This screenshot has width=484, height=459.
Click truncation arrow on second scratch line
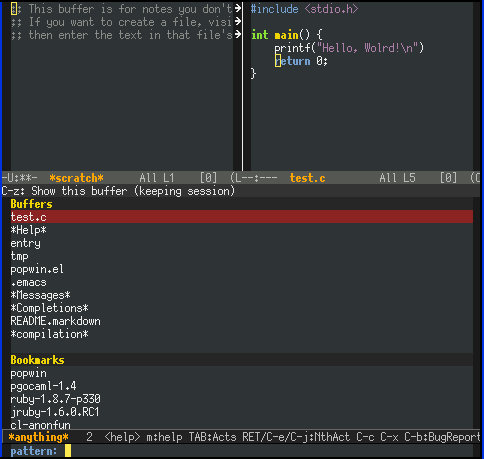(x=238, y=21)
